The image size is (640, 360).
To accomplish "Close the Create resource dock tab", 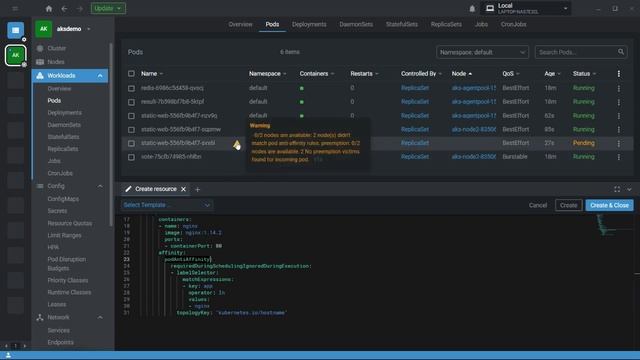I will (x=183, y=189).
